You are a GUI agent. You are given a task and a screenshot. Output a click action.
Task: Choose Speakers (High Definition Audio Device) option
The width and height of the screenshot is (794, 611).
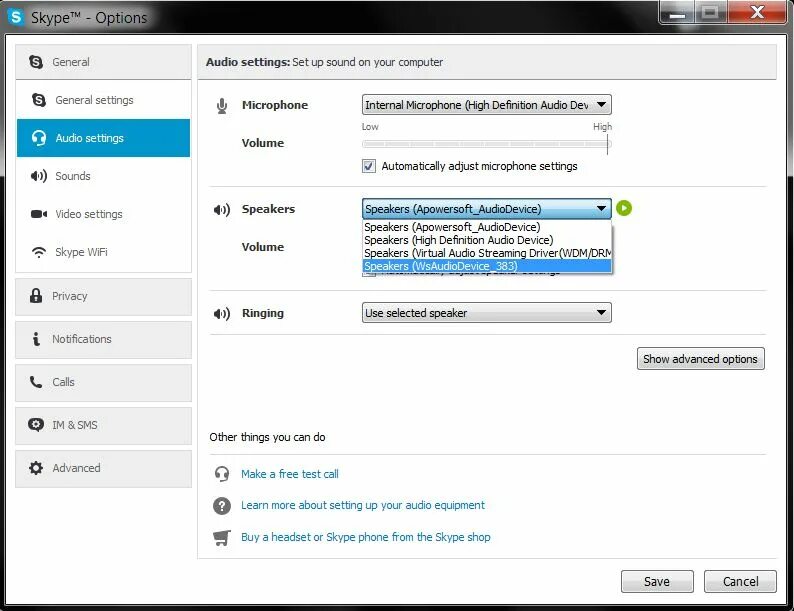pyautogui.click(x=487, y=240)
